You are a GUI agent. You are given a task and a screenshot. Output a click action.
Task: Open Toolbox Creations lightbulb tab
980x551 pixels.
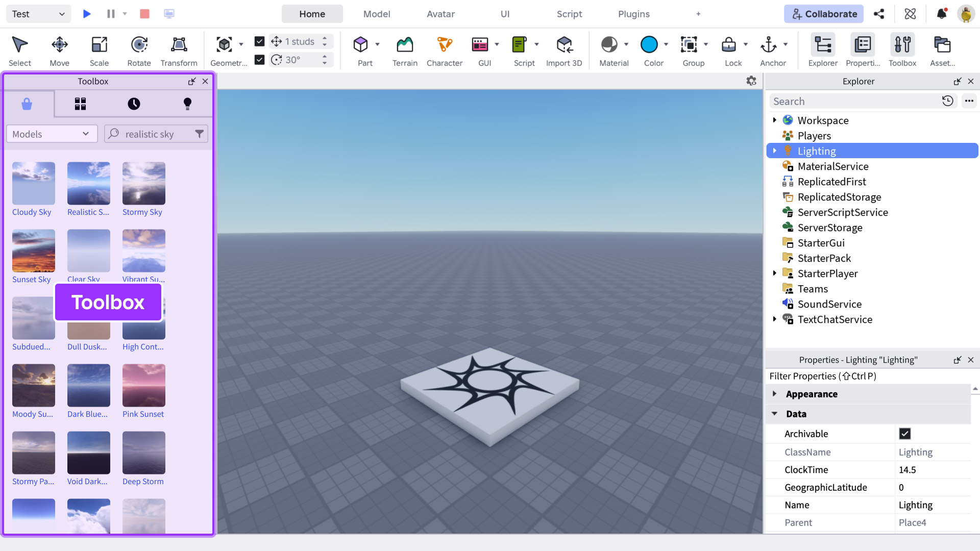point(187,104)
